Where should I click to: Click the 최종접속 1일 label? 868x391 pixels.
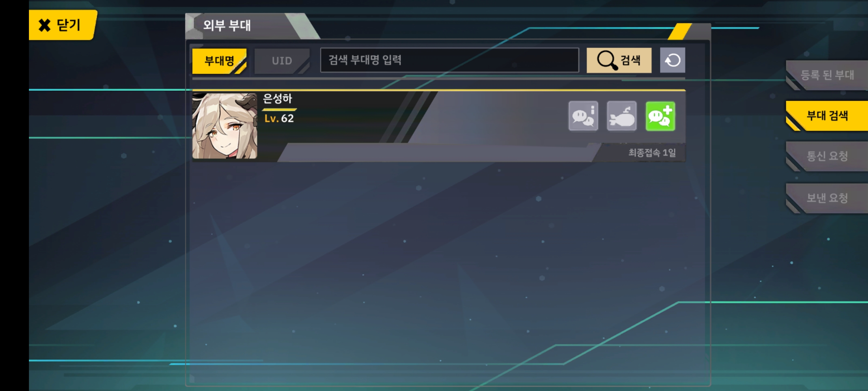pyautogui.click(x=652, y=153)
